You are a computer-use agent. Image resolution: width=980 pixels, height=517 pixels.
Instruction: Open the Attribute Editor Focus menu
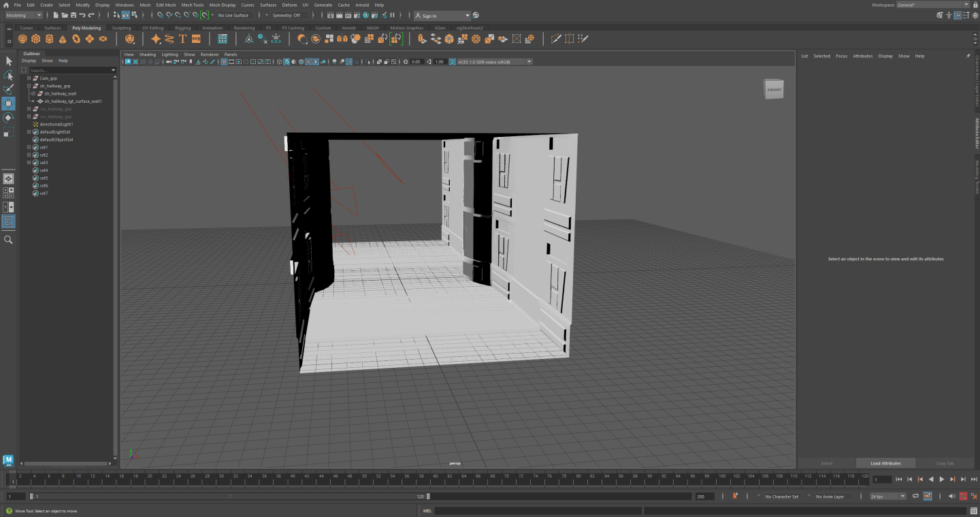coord(842,56)
